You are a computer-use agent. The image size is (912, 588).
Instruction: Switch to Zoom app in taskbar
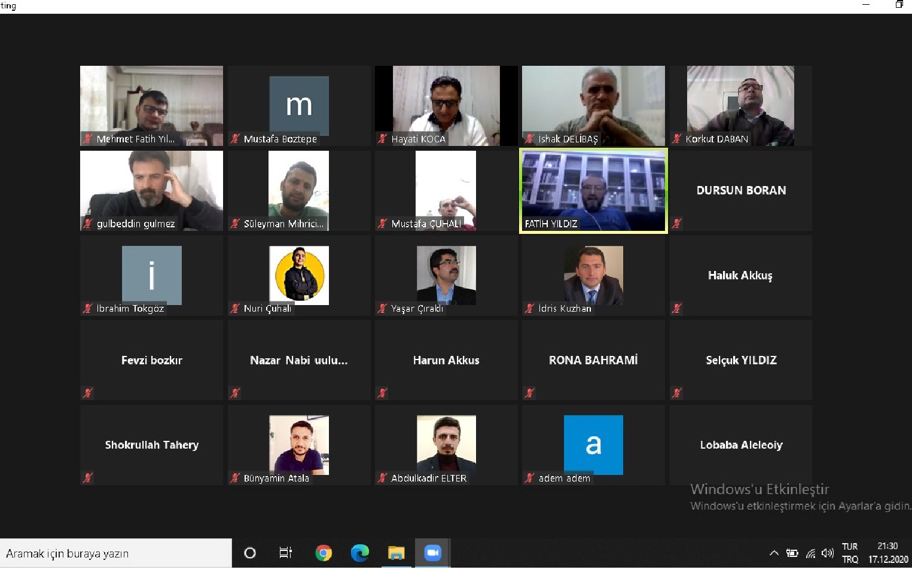click(x=432, y=553)
